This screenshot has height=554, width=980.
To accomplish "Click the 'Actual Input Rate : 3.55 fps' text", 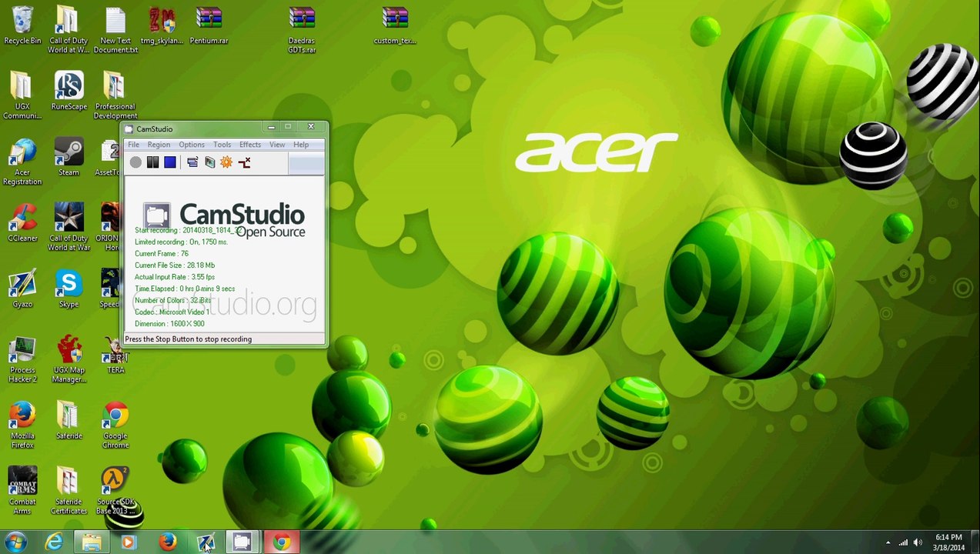I will [175, 277].
